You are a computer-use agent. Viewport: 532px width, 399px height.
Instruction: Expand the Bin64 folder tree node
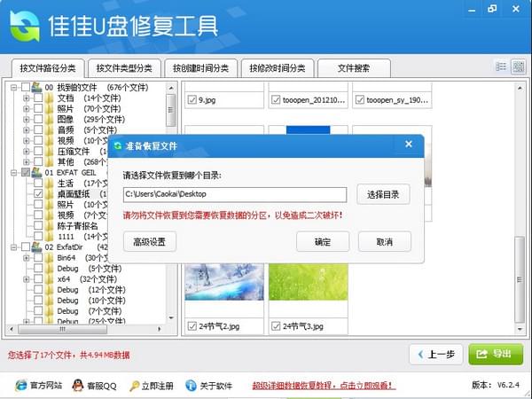pos(27,257)
